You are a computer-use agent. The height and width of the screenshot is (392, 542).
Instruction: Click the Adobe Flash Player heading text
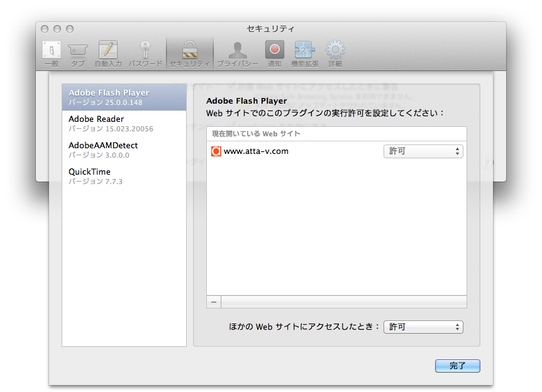click(x=246, y=101)
